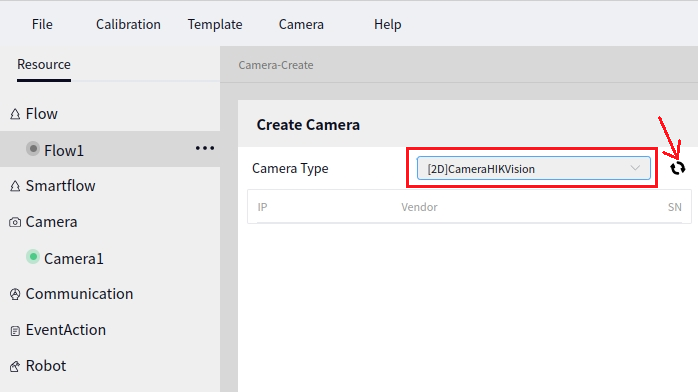Open the Calibration menu
This screenshot has width=698, height=392.
[x=128, y=24]
